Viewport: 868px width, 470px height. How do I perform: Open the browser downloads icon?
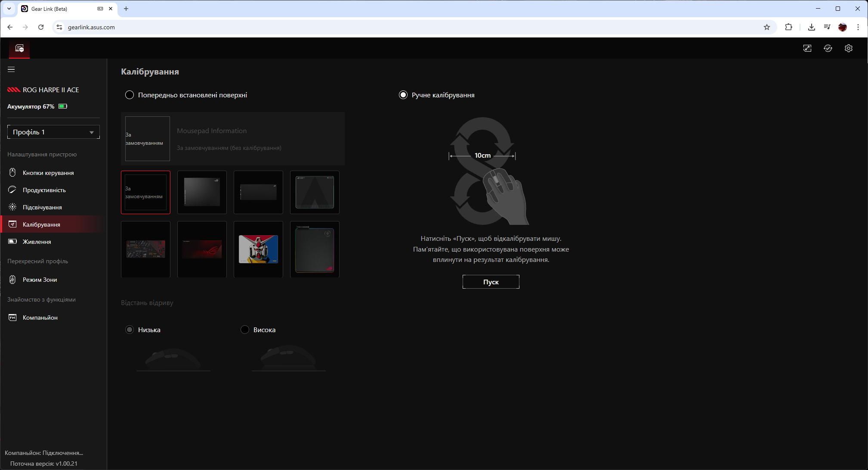(811, 27)
